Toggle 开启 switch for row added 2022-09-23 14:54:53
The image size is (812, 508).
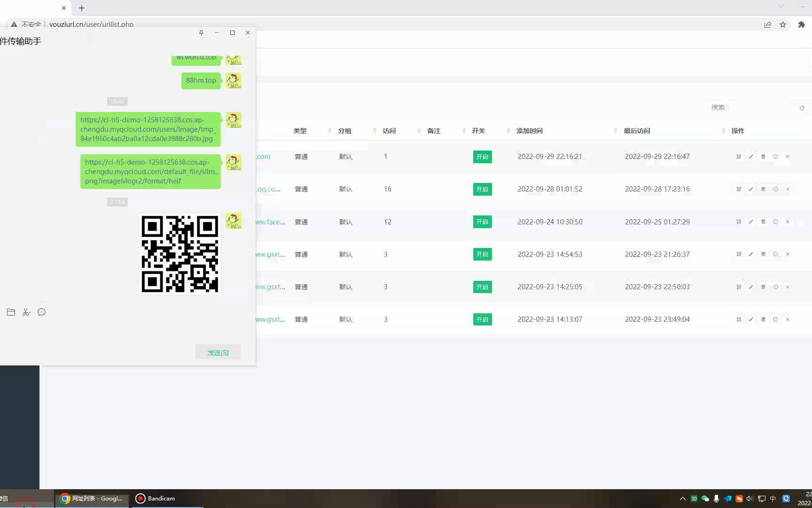(x=482, y=254)
